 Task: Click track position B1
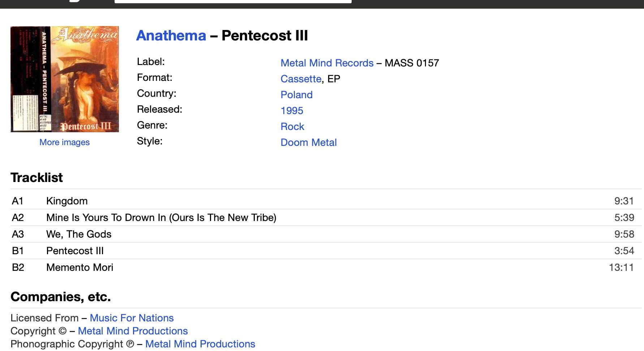tap(18, 251)
